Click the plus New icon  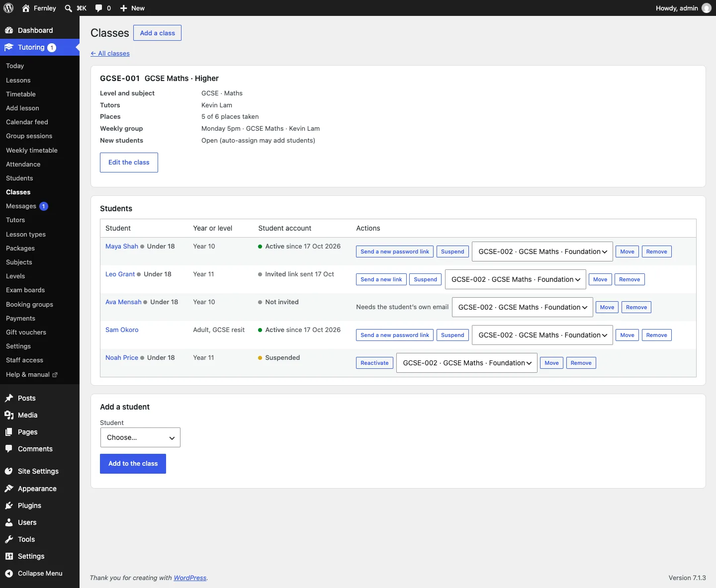click(124, 8)
